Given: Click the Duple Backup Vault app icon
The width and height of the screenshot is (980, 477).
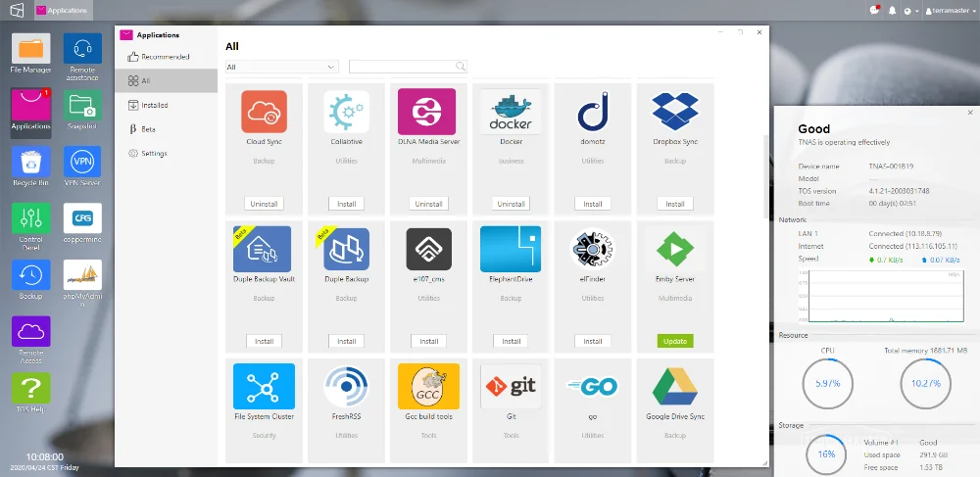Looking at the screenshot, I should click(x=263, y=249).
